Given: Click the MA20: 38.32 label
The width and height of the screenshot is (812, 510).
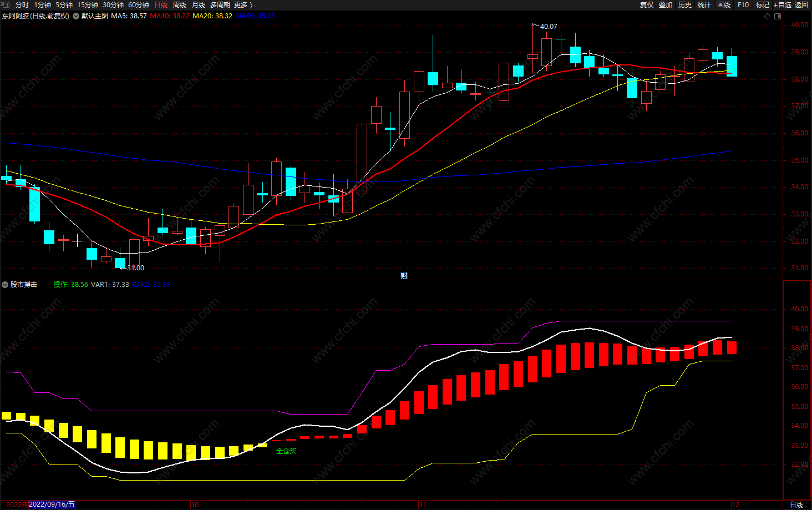Looking at the screenshot, I should tap(212, 16).
